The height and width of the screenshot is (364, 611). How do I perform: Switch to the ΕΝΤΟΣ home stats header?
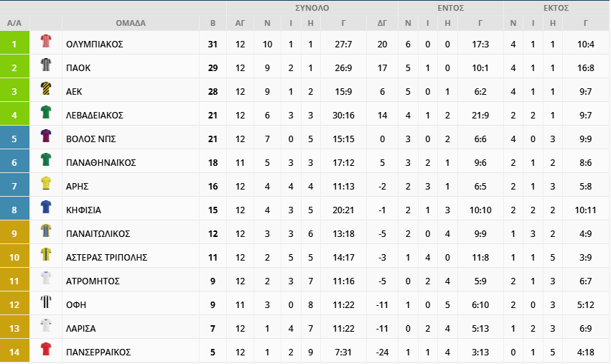[451, 8]
